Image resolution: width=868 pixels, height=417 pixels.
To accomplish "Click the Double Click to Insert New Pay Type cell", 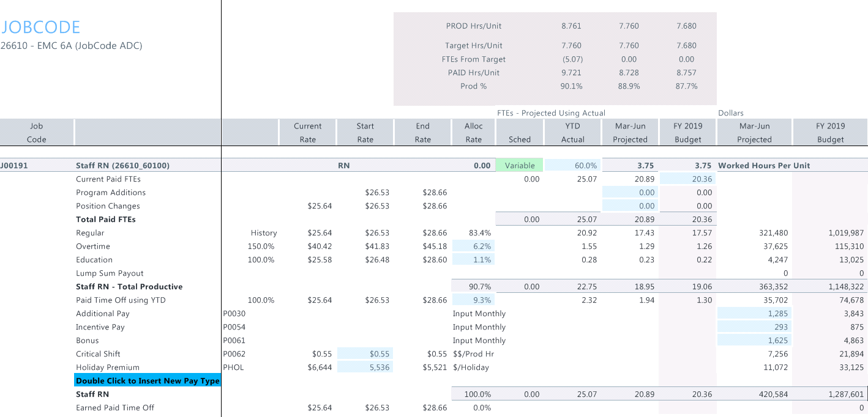I will [148, 381].
